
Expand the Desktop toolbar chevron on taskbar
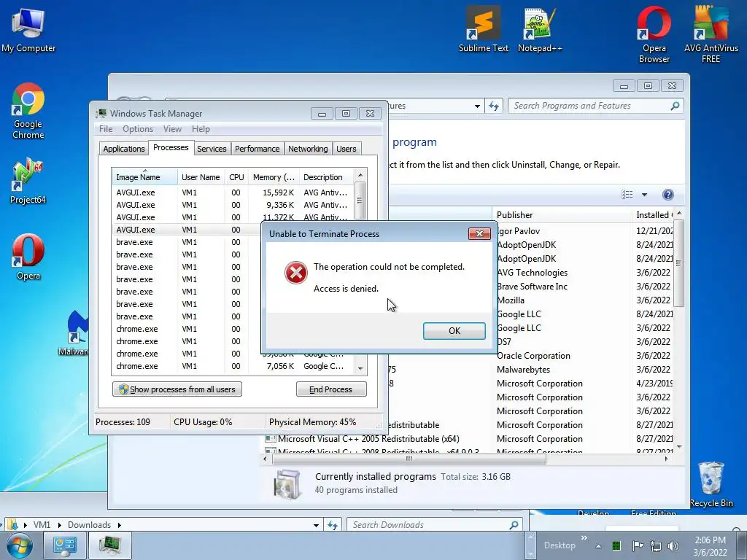584,538
